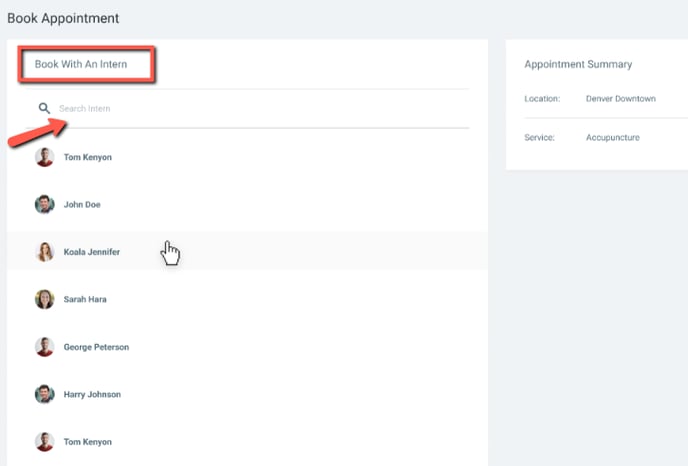Screen dimensions: 688x466
Task: Choose George Peterson's name in the list
Action: [x=96, y=347]
